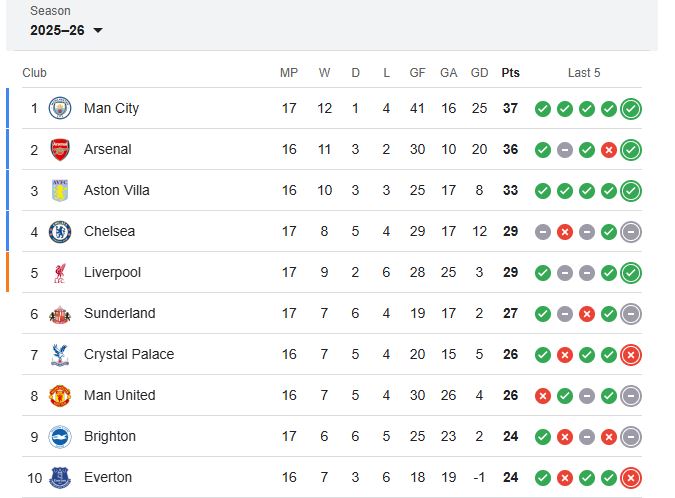Open the Sunderland team name link

point(119,313)
